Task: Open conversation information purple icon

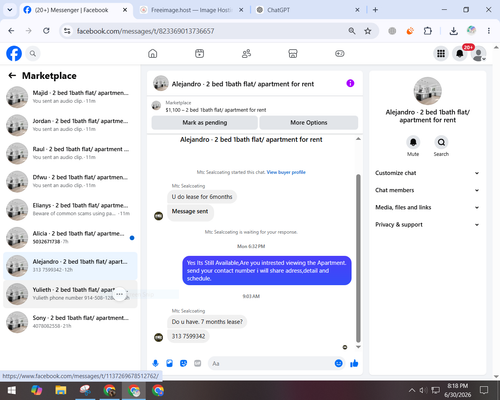Action: point(350,83)
